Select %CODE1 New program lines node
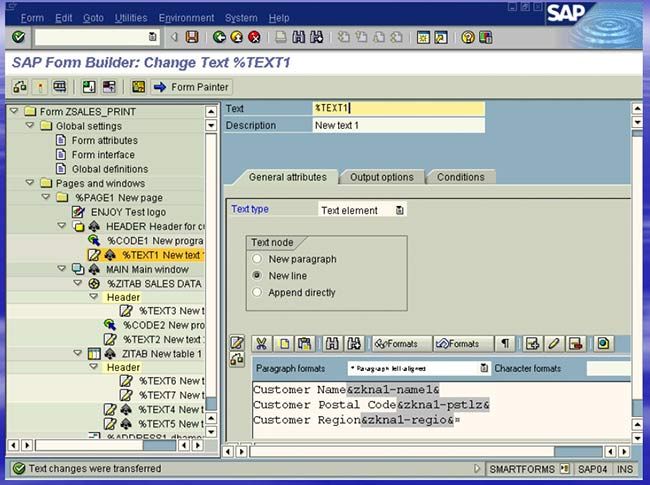650x485 pixels. (x=155, y=240)
